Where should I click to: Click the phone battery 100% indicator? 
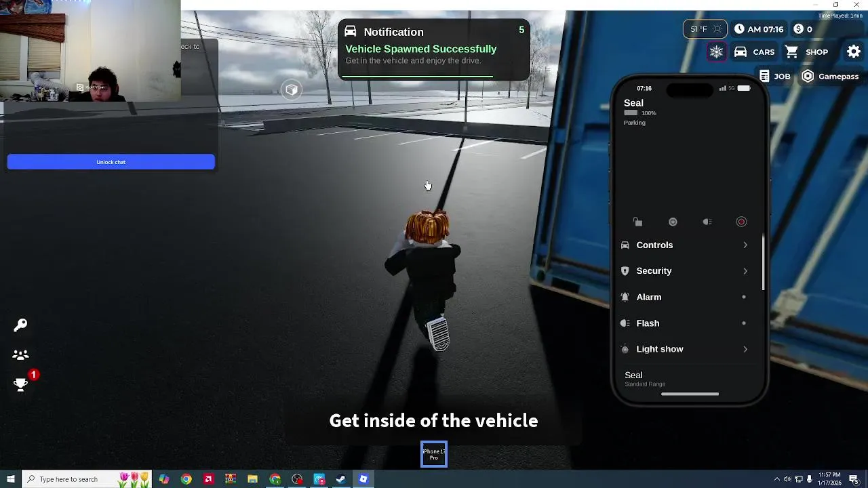639,113
